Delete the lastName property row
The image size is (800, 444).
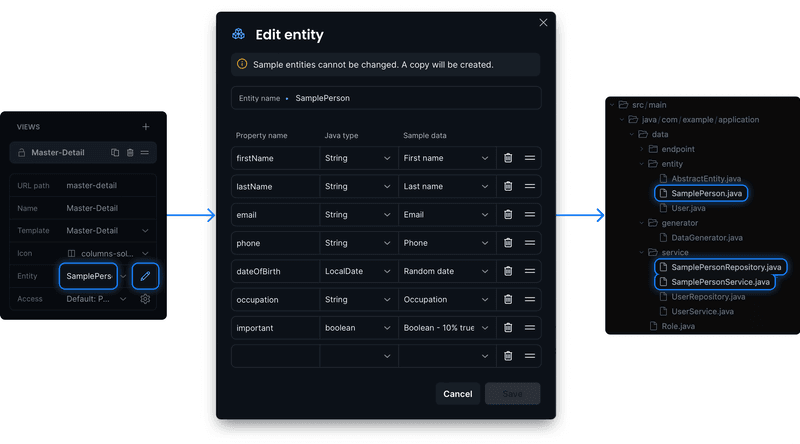click(x=508, y=186)
